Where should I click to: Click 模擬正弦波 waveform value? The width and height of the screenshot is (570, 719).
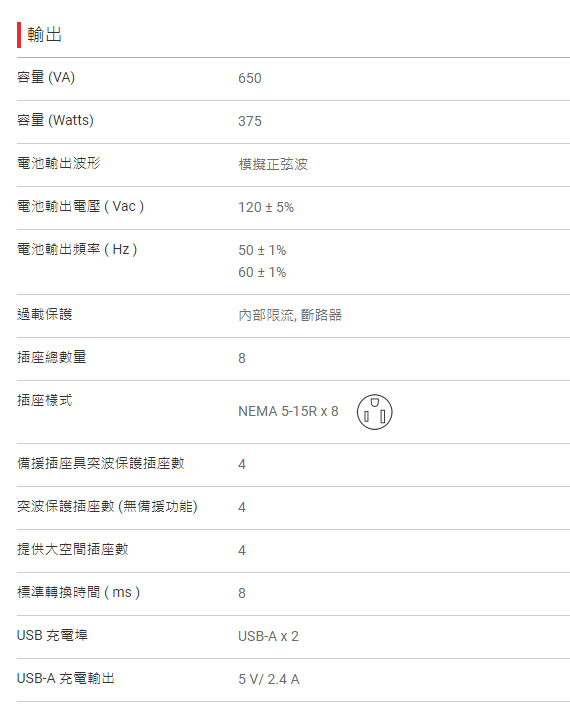[x=273, y=164]
